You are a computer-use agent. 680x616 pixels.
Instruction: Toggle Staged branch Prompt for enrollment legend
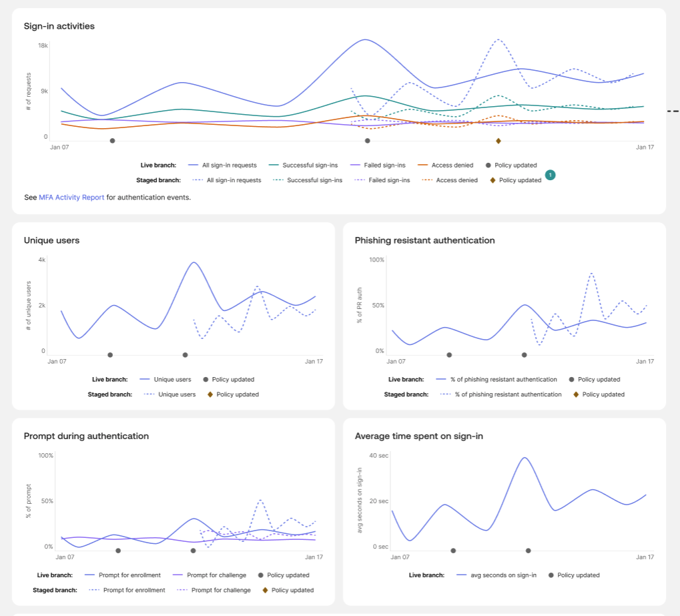[127, 590]
